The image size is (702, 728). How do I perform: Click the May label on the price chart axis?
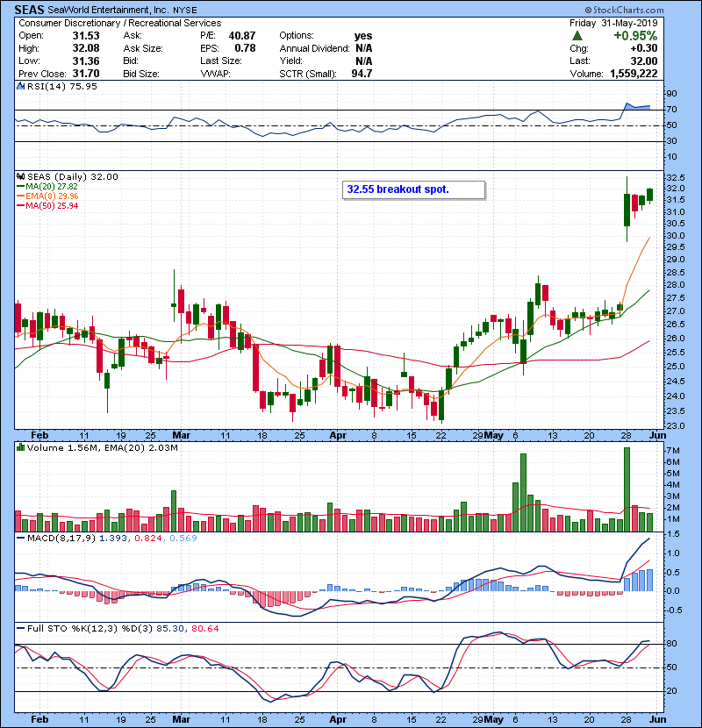tap(493, 436)
